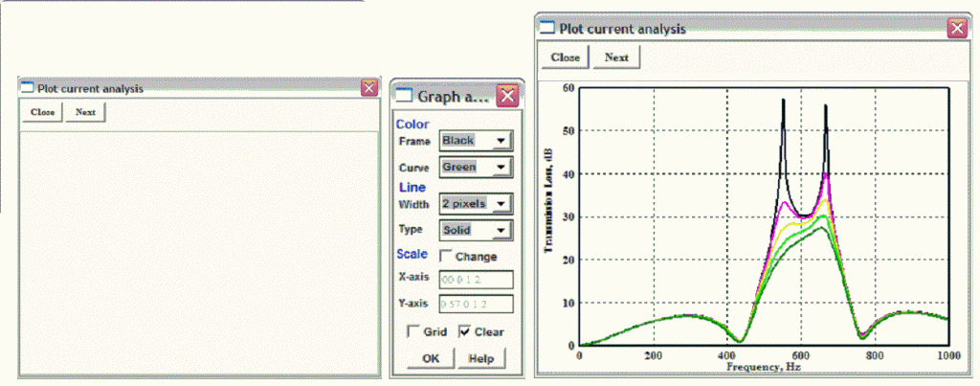This screenshot has width=980, height=386.
Task: Close the empty plot window using its red X
Action: [x=369, y=88]
